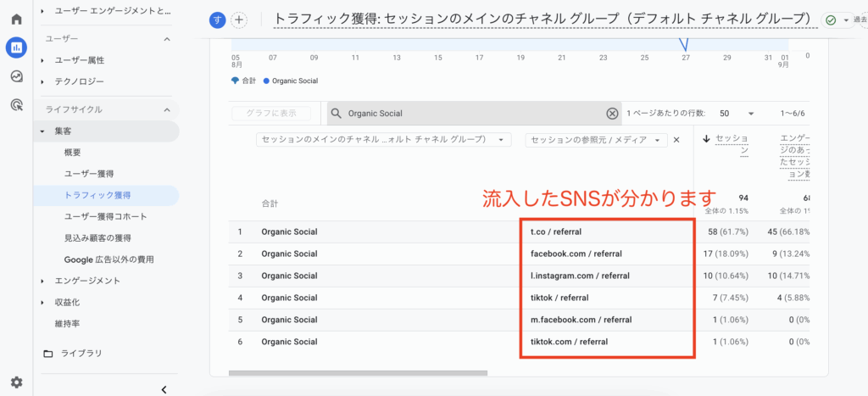Viewport: 868px width, 396px height.
Task: Remove secondary dimension with X
Action: point(676,140)
